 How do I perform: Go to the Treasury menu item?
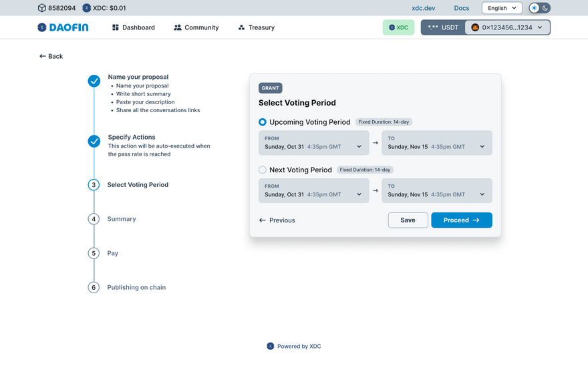click(256, 27)
